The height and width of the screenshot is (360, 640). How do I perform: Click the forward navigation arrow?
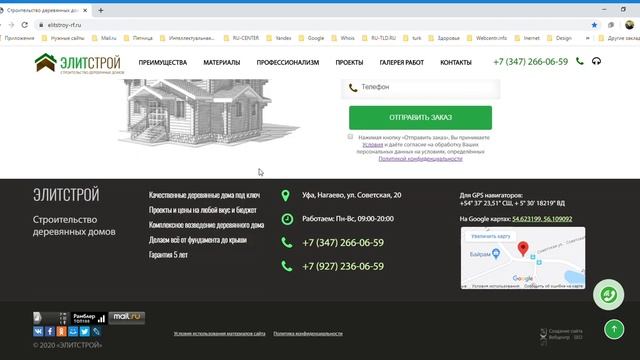pyautogui.click(x=11, y=25)
